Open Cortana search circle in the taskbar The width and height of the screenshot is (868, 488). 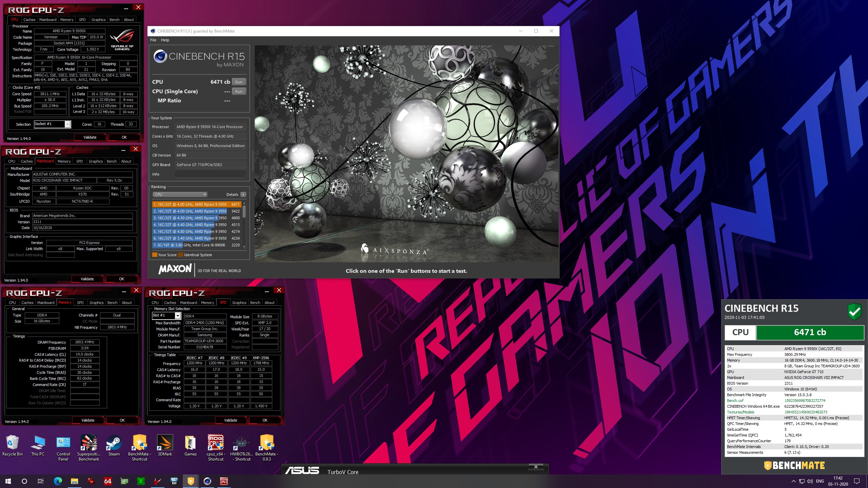click(24, 481)
